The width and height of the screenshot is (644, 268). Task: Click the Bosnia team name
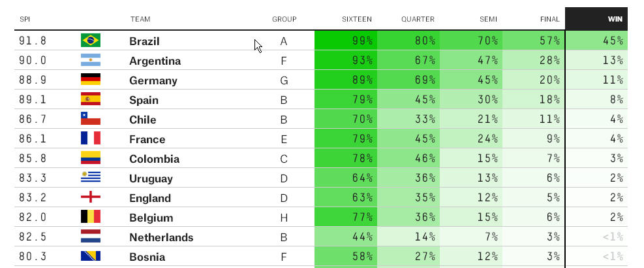click(147, 257)
